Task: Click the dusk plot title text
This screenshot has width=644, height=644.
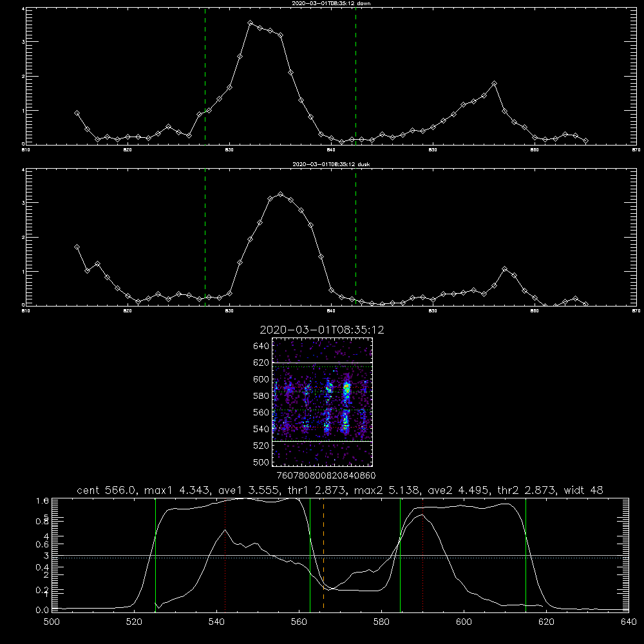Action: coord(331,164)
